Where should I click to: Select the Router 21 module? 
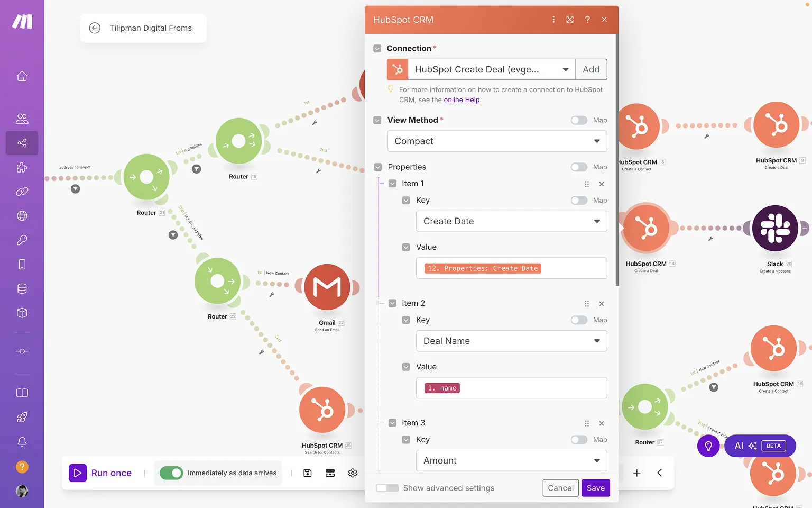pyautogui.click(x=146, y=177)
